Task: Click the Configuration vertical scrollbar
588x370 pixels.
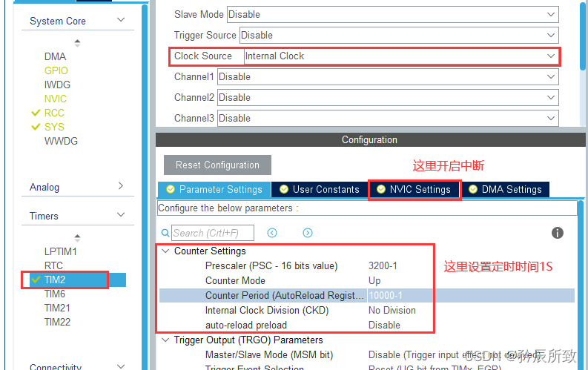Action: click(581, 285)
